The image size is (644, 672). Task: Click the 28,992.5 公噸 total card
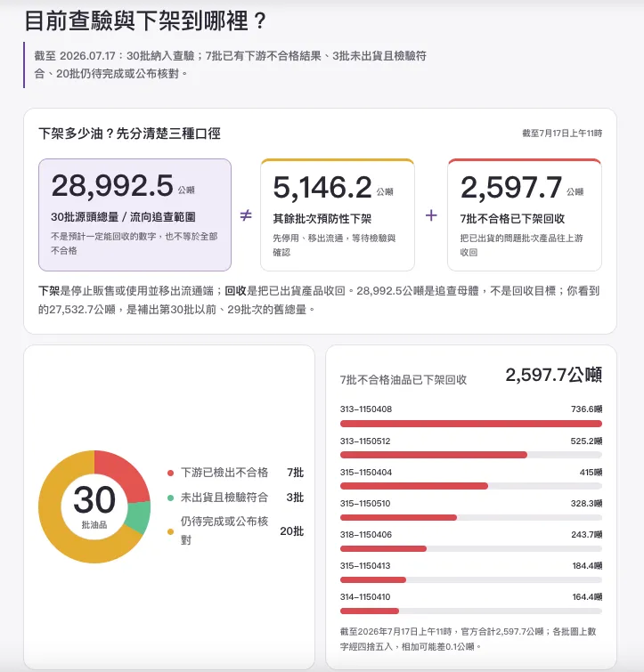point(135,215)
